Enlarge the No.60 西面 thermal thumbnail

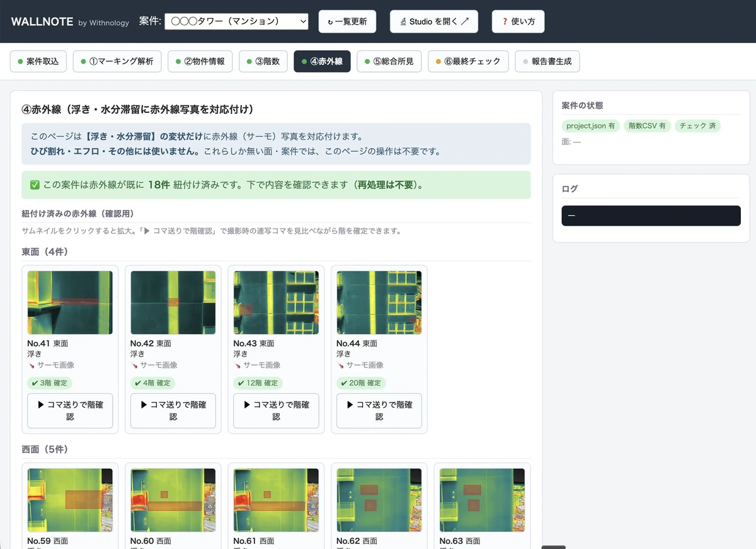point(173,500)
